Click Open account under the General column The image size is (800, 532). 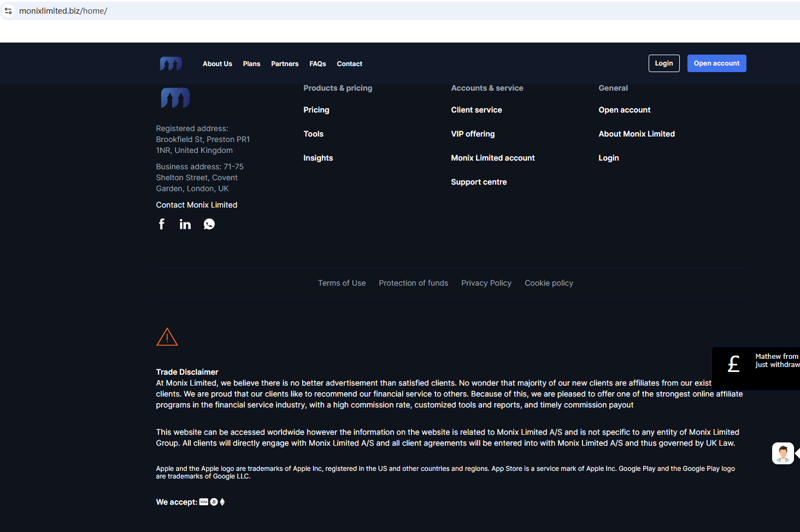pyautogui.click(x=625, y=110)
